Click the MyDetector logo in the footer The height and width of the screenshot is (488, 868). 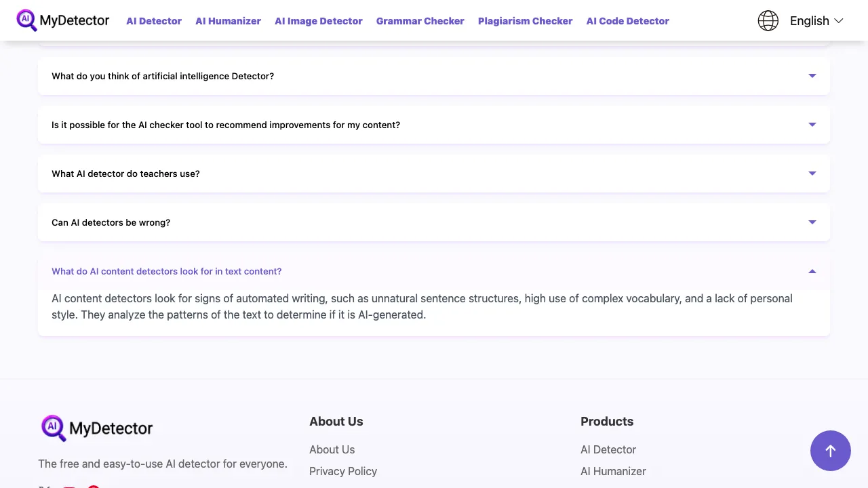(x=96, y=428)
